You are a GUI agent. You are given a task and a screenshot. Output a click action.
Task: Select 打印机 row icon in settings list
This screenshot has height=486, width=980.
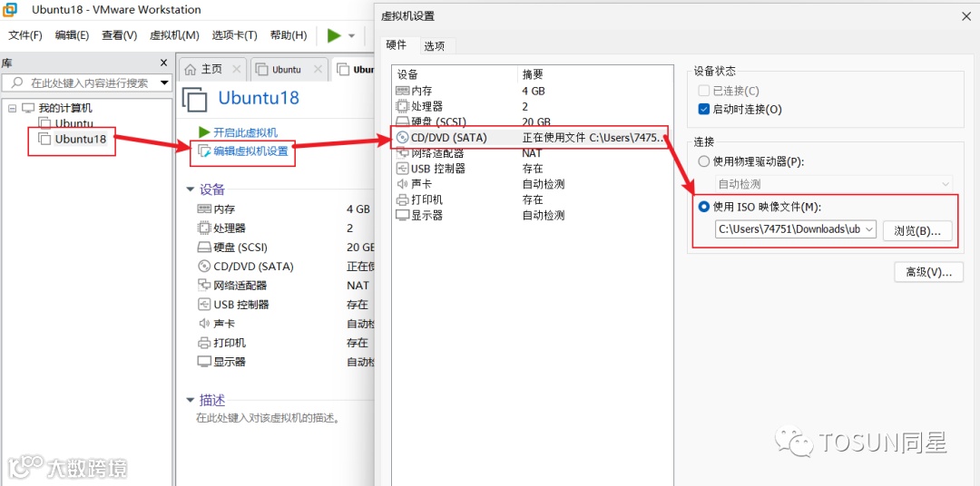click(x=402, y=199)
